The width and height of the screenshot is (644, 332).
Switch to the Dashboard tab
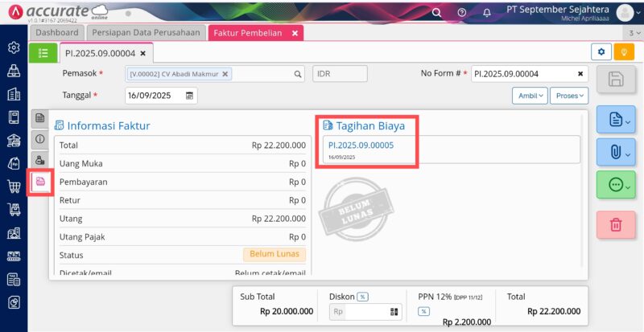point(56,33)
